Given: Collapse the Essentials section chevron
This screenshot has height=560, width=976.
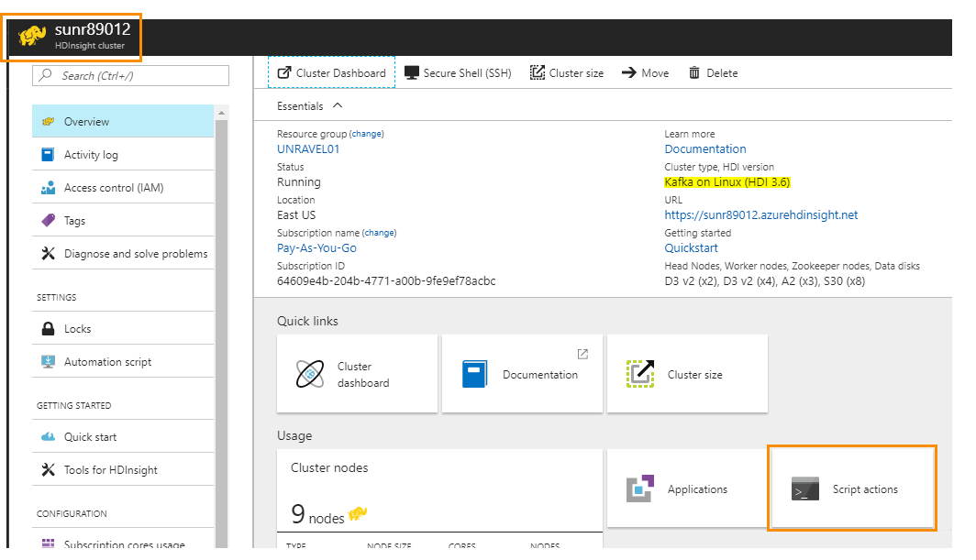Looking at the screenshot, I should point(338,105).
